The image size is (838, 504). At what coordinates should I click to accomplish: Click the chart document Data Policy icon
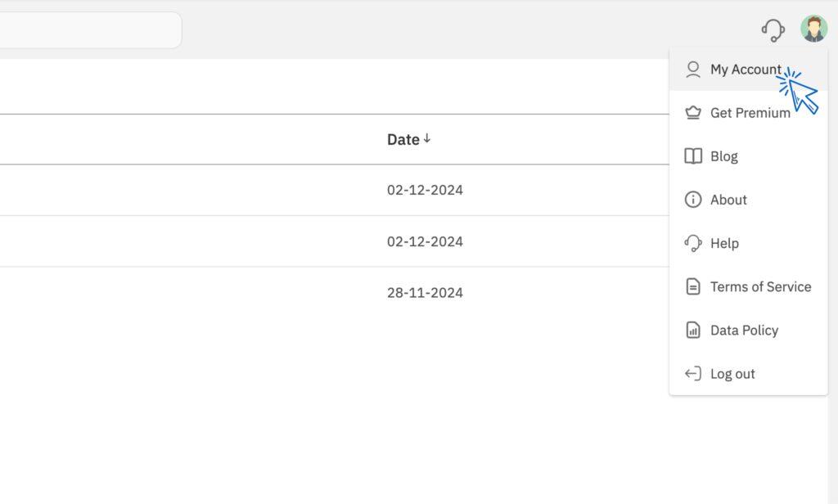click(693, 331)
